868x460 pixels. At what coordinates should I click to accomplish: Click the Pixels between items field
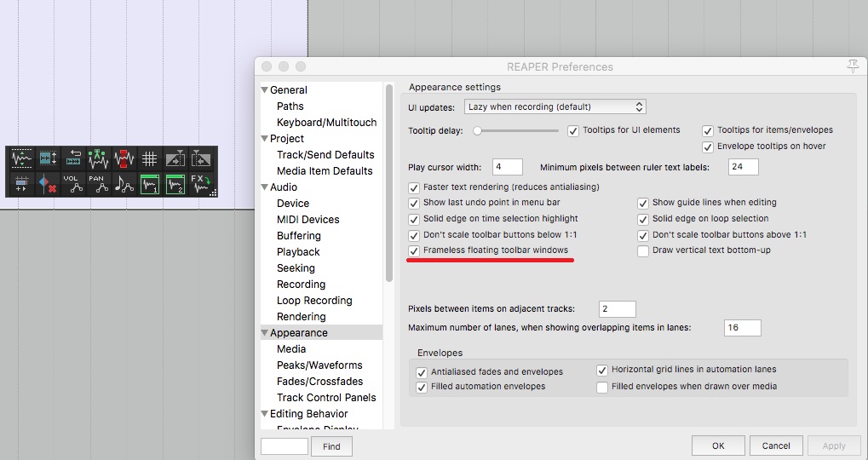pos(618,309)
